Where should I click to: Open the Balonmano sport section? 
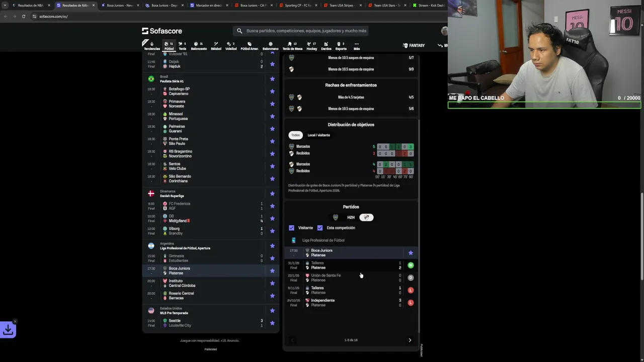pyautogui.click(x=270, y=46)
